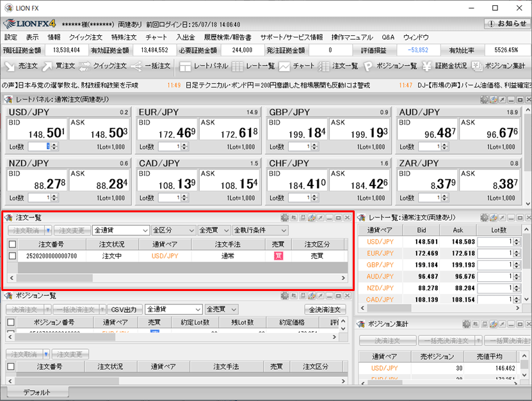Click the お知らせ notification button
532x401 pixels.
pos(507,24)
